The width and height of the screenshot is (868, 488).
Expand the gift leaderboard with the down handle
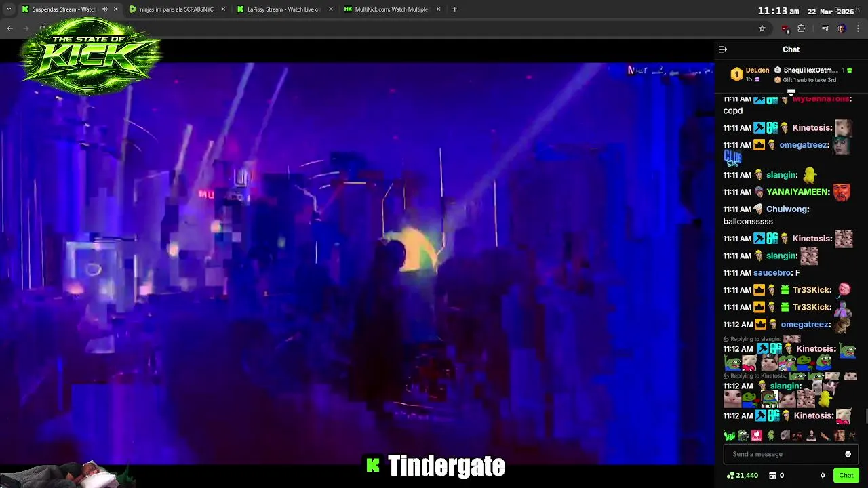point(791,93)
